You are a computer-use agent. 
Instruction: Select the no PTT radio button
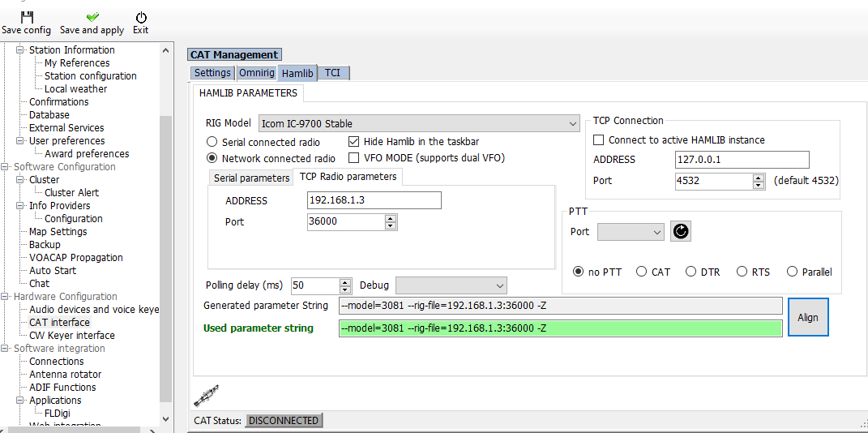click(x=578, y=272)
